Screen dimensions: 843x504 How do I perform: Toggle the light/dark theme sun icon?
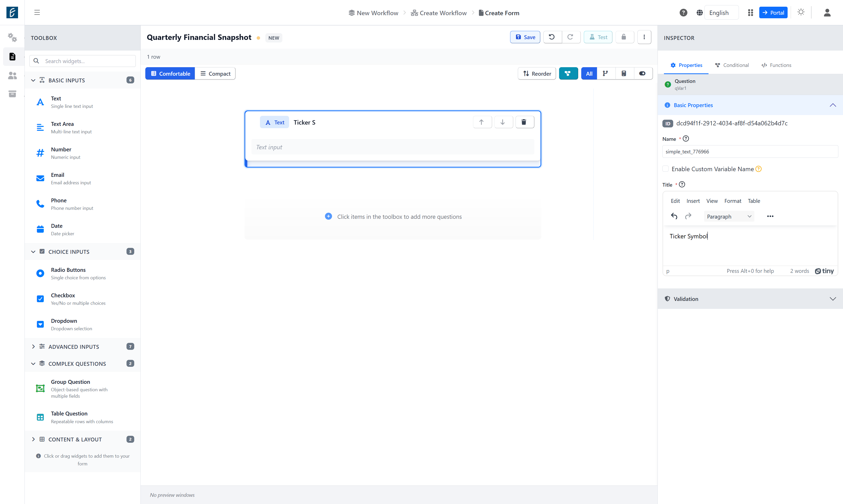click(x=801, y=12)
